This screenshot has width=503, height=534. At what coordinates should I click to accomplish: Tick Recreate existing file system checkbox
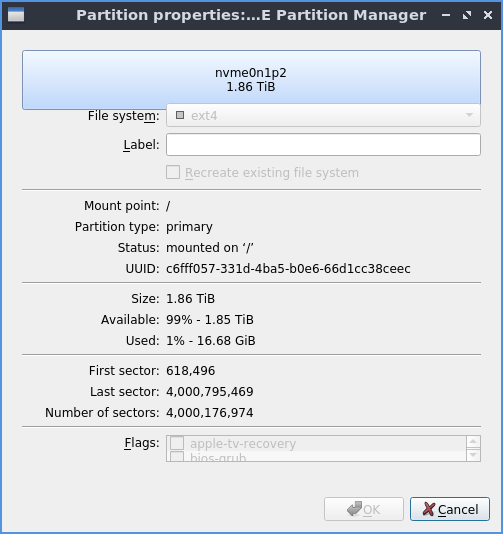point(173,172)
